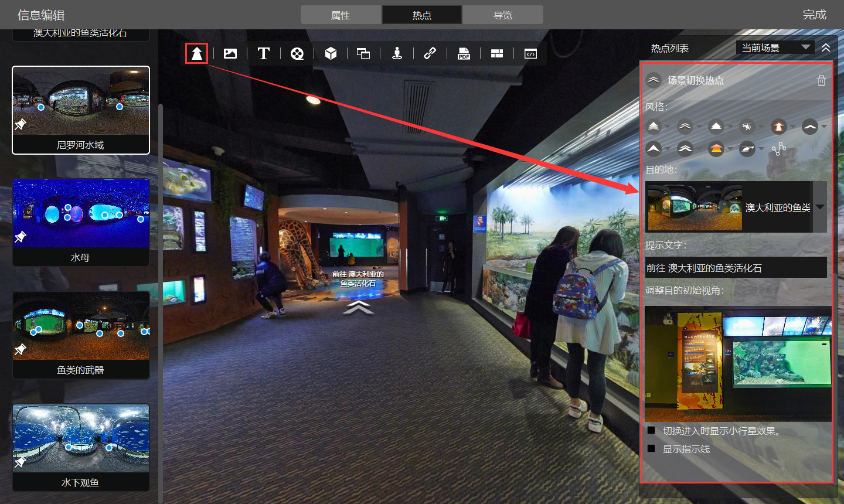The width and height of the screenshot is (844, 504).
Task: Pick the text hotspot tool
Action: pyautogui.click(x=264, y=54)
